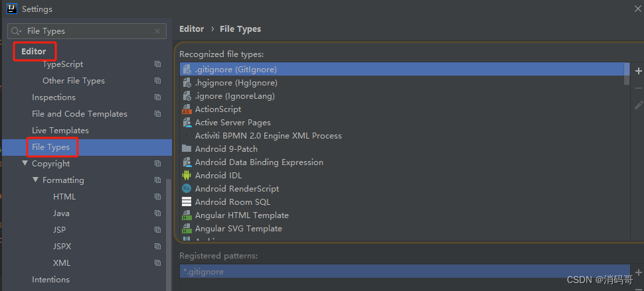Click the project-level icon beside File and Code Templates
644x291 pixels.
[x=158, y=114]
